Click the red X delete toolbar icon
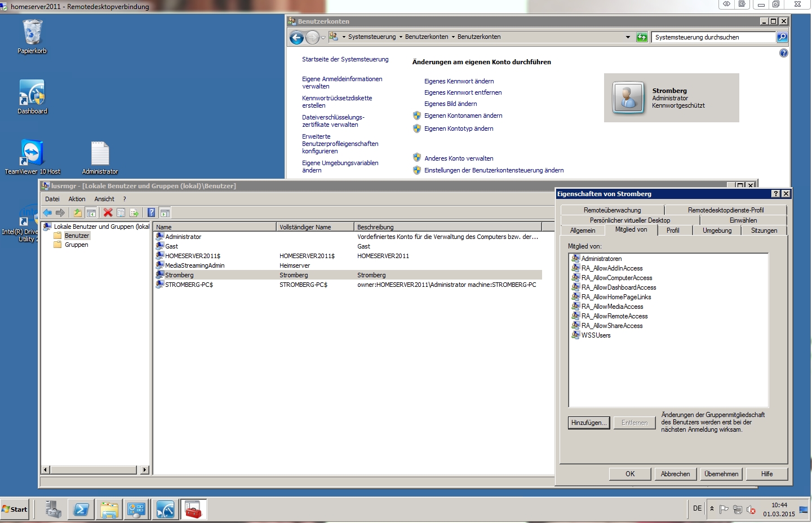The height and width of the screenshot is (523, 812). (108, 212)
